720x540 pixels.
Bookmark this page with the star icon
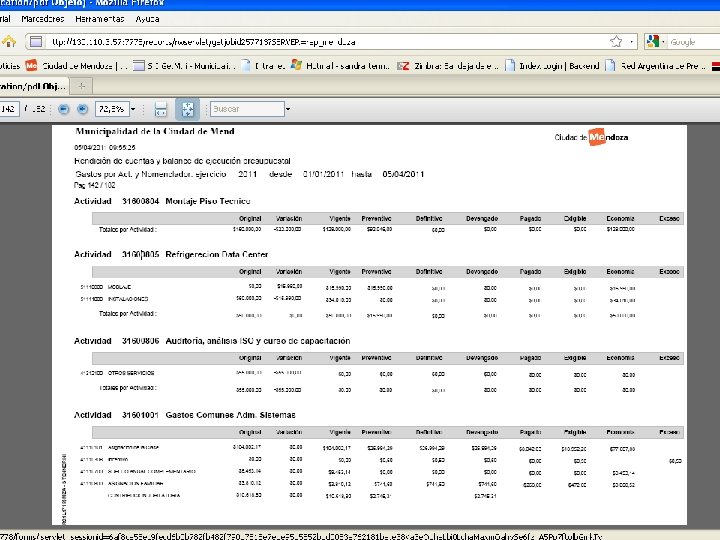(616, 42)
